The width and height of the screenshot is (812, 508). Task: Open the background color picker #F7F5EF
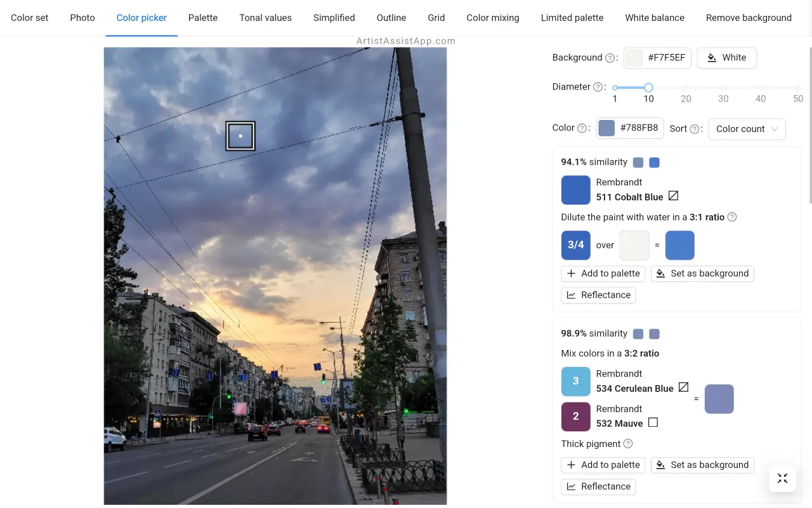(657, 58)
